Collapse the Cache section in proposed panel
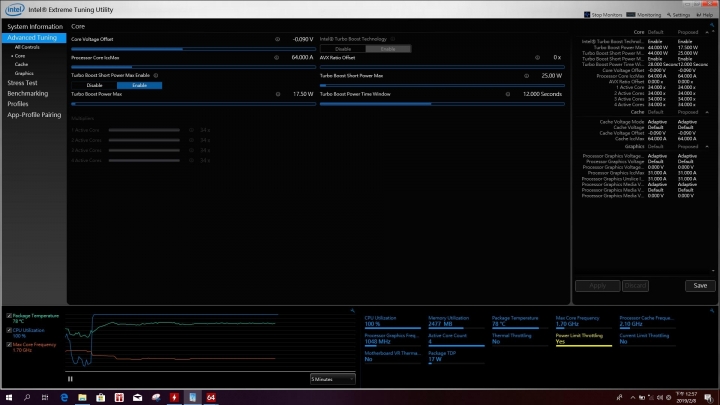This screenshot has width=720, height=405. point(707,112)
